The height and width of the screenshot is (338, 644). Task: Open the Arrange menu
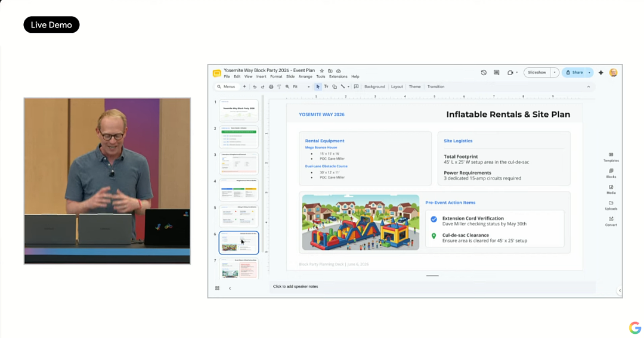[x=305, y=77]
